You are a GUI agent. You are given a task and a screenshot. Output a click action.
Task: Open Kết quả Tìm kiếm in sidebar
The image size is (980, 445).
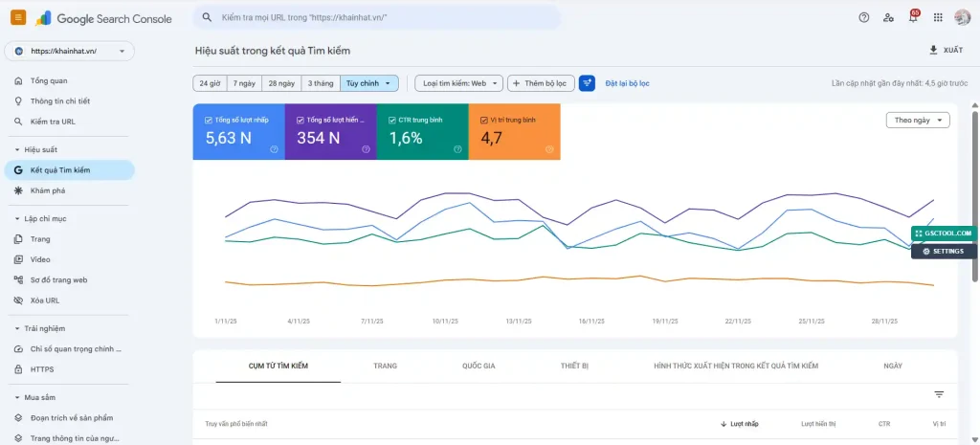click(x=69, y=170)
